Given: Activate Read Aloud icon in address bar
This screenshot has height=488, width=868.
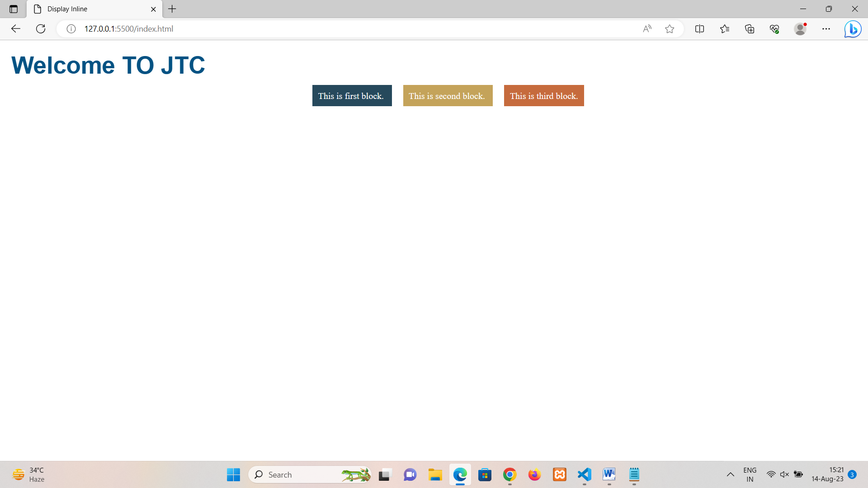Looking at the screenshot, I should coord(647,29).
